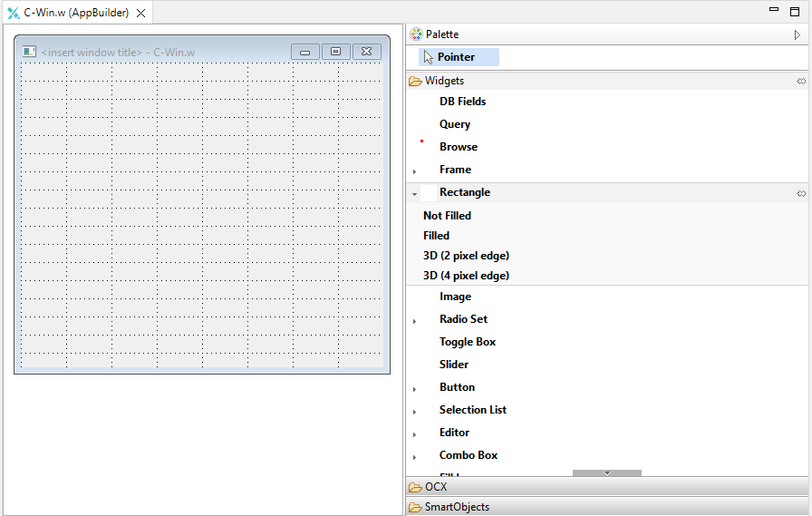This screenshot has height=516, width=812.
Task: Switch to the C-Win.w (AppBuilder) tab
Action: 76,13
